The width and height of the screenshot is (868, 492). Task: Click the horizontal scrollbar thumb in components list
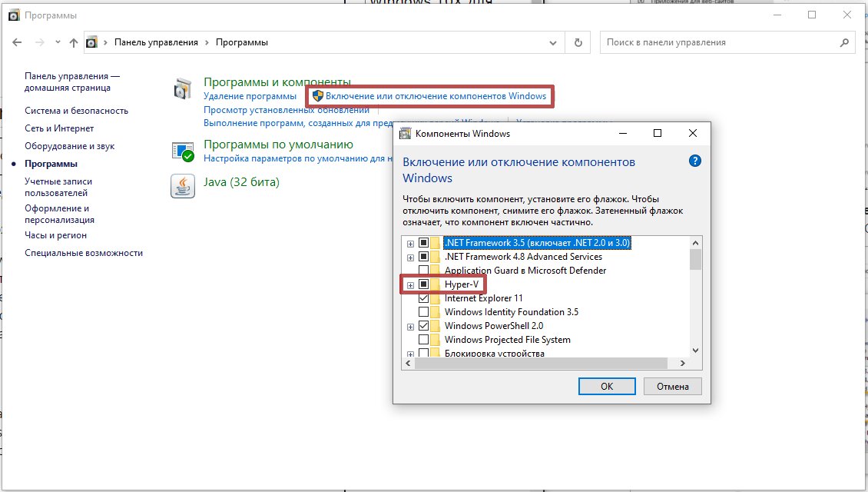(x=542, y=364)
